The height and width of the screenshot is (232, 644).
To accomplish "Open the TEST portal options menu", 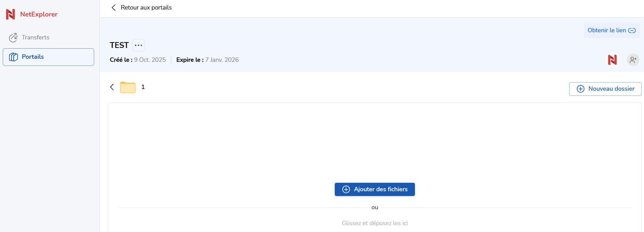I will click(138, 45).
